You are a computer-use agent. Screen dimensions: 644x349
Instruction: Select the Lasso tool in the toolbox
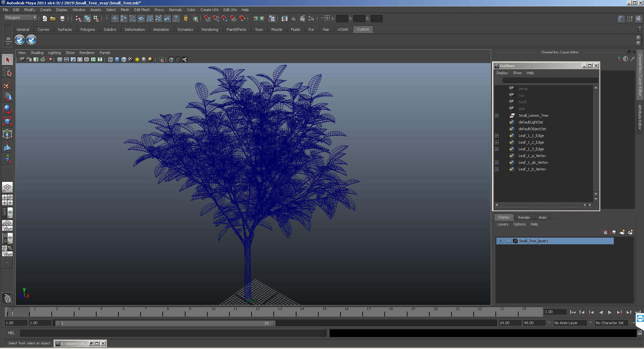pyautogui.click(x=7, y=72)
